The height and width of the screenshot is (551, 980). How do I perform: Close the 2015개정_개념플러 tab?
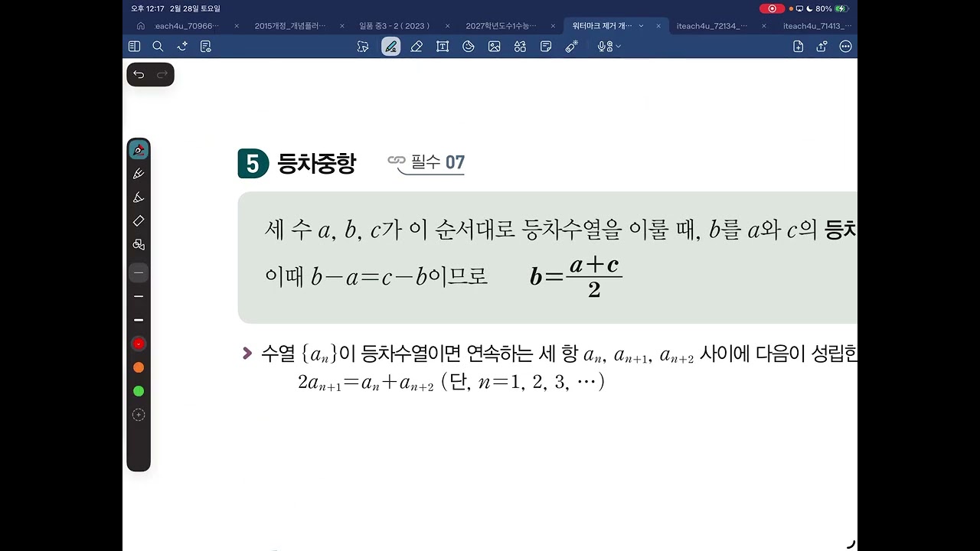(341, 26)
